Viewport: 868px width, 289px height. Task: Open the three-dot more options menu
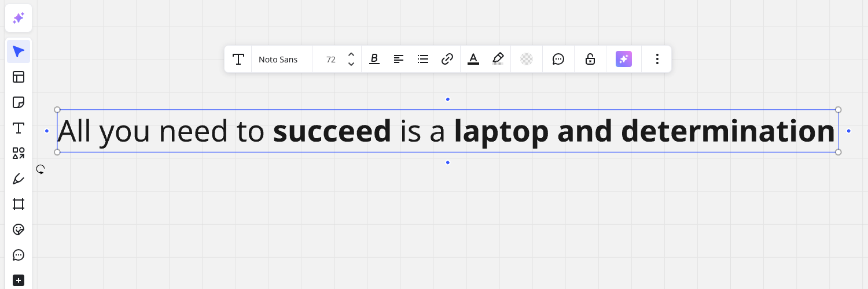[x=657, y=59]
